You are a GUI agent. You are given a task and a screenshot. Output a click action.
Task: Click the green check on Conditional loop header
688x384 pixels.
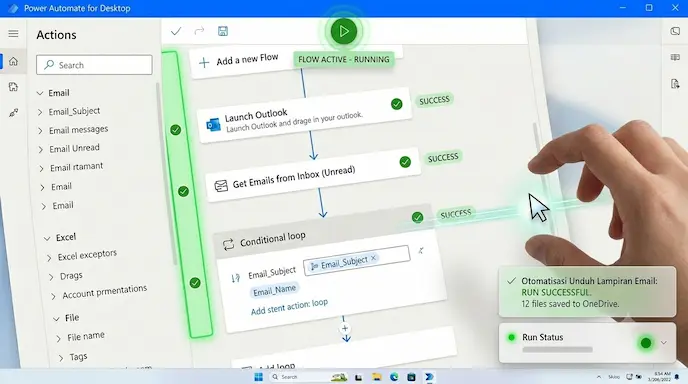click(x=418, y=217)
